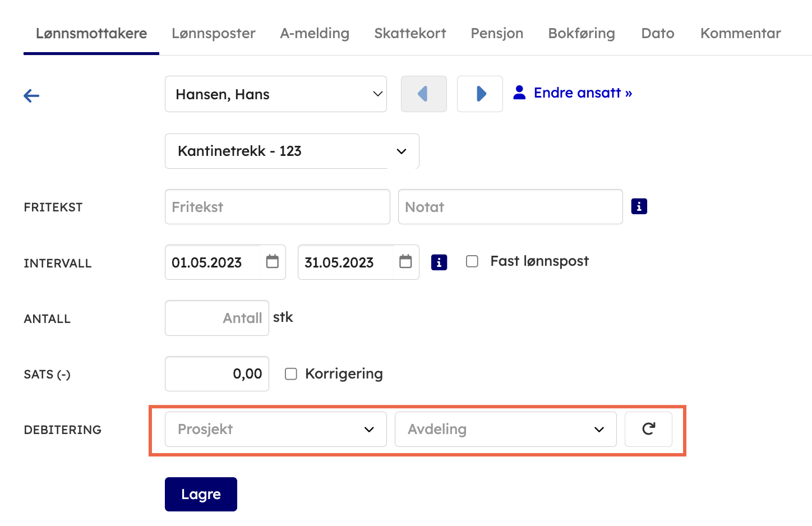The width and height of the screenshot is (812, 526).
Task: Show info icon for Intervall dates
Action: (x=439, y=262)
